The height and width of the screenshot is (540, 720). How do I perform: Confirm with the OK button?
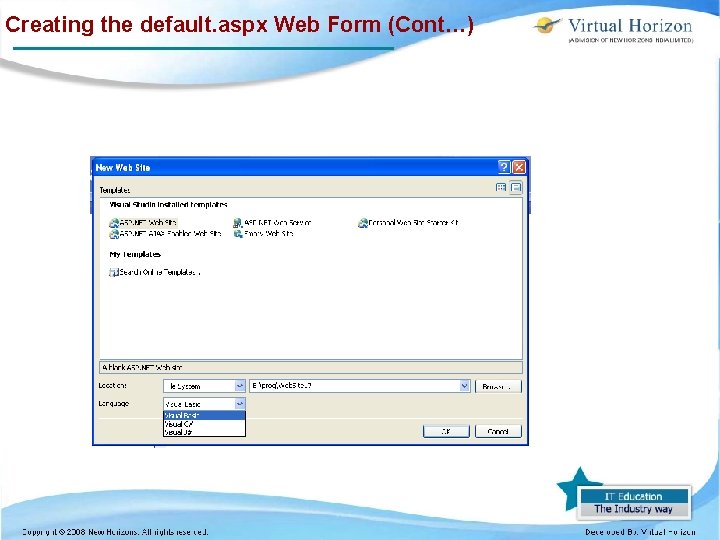(x=446, y=431)
